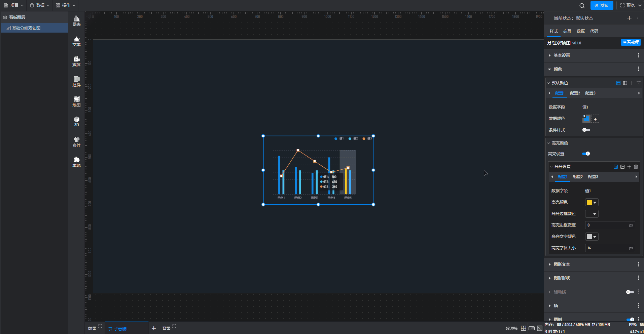This screenshot has height=334, width=644.
Task: Open the 文本 text components icon
Action: click(x=76, y=41)
